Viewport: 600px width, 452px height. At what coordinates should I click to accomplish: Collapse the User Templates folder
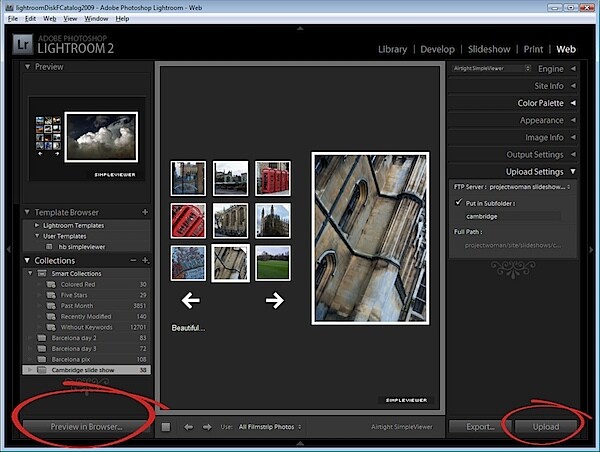(37, 236)
